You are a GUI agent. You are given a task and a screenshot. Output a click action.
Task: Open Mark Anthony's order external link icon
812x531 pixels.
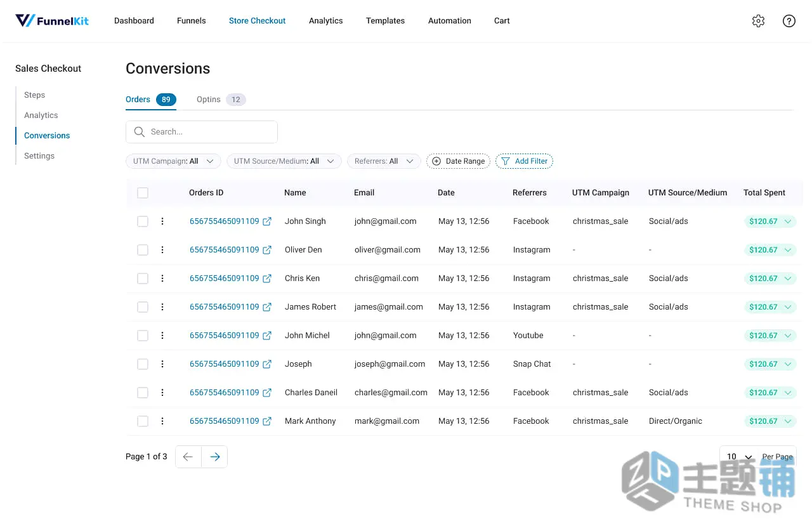(267, 421)
